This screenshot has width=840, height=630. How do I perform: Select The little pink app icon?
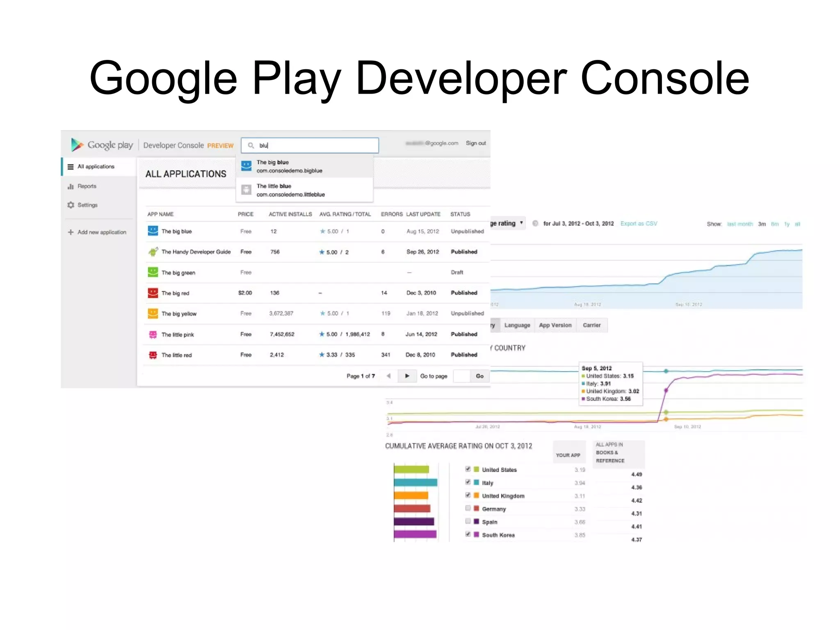(153, 334)
